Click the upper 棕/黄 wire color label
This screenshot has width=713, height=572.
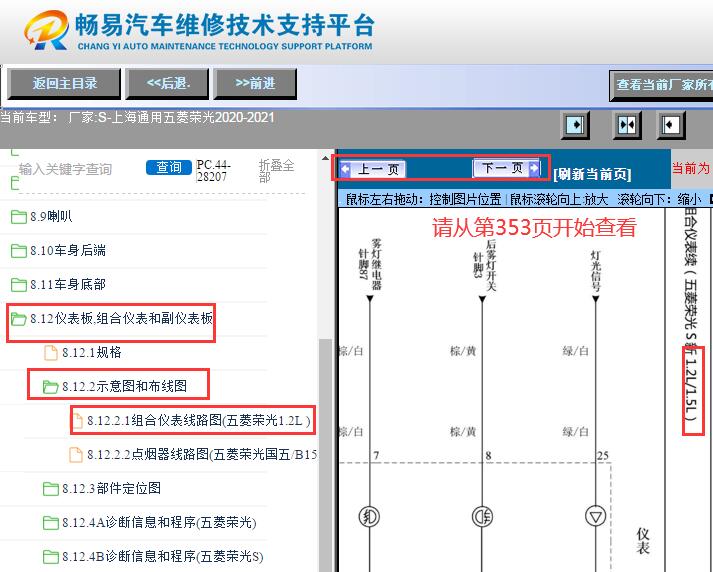463,351
